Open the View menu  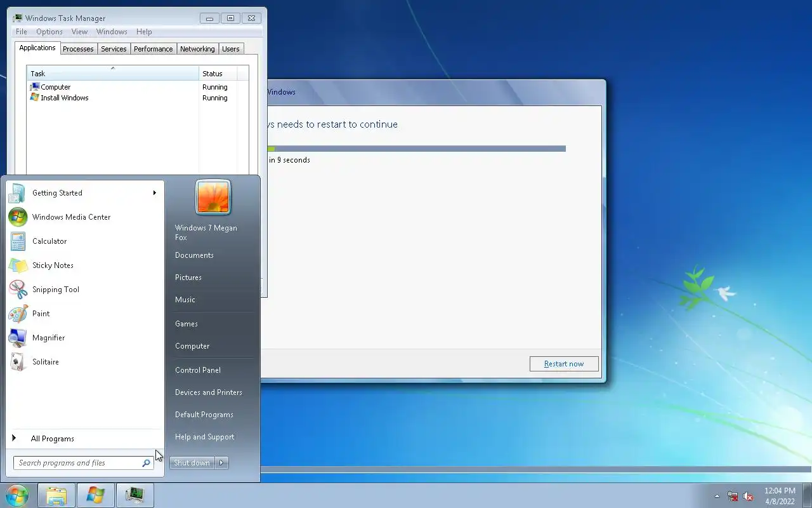[79, 32]
